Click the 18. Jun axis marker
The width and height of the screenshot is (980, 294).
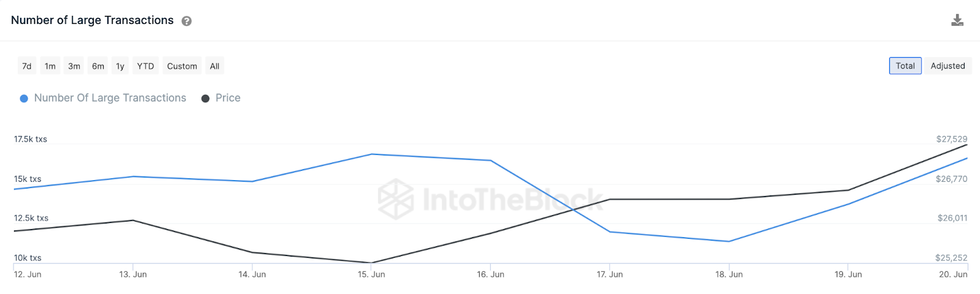(x=729, y=274)
